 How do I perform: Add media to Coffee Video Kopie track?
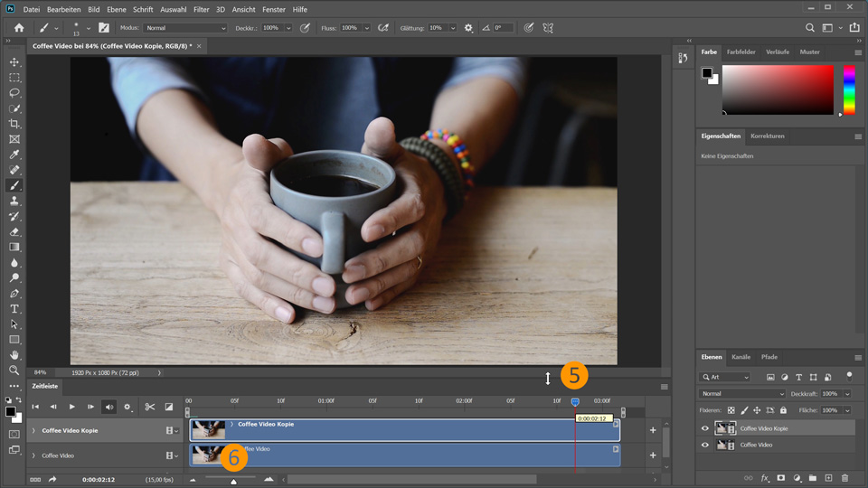click(x=653, y=431)
